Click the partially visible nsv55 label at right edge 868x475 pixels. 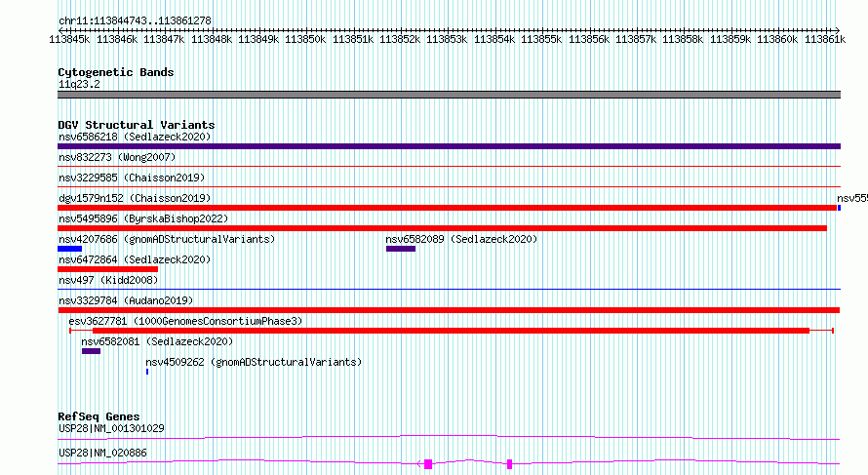852,198
